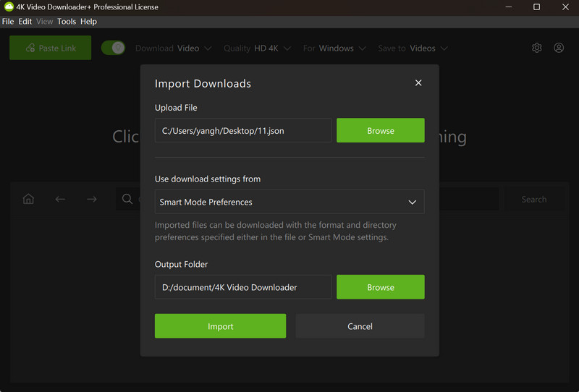Minimize the application window
The height and width of the screenshot is (392, 579).
[x=509, y=7]
